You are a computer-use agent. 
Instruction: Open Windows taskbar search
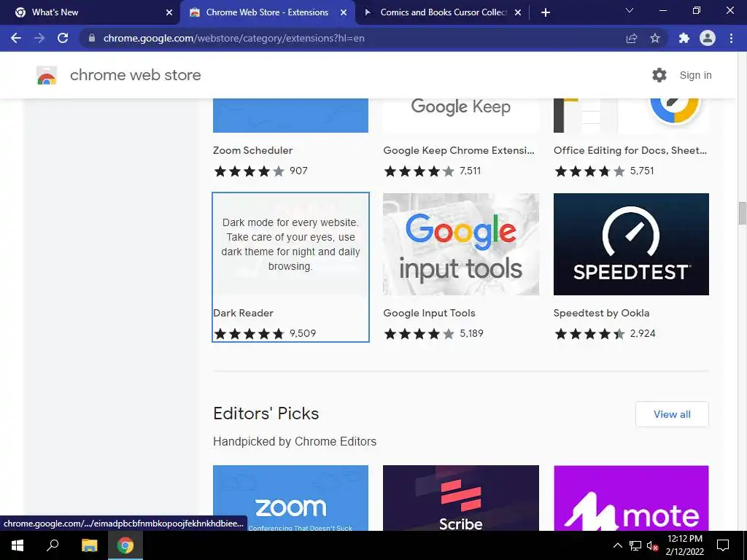tap(53, 545)
